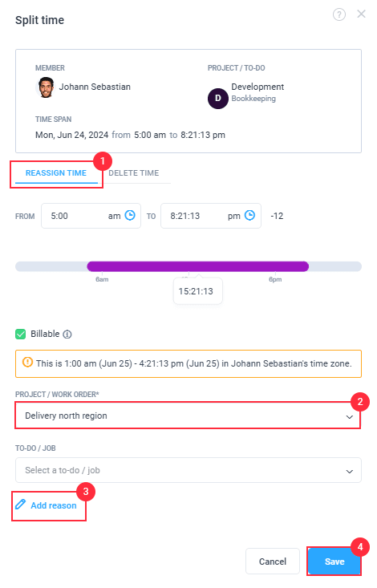Click the Cancel button
This screenshot has width=377, height=588.
(273, 562)
